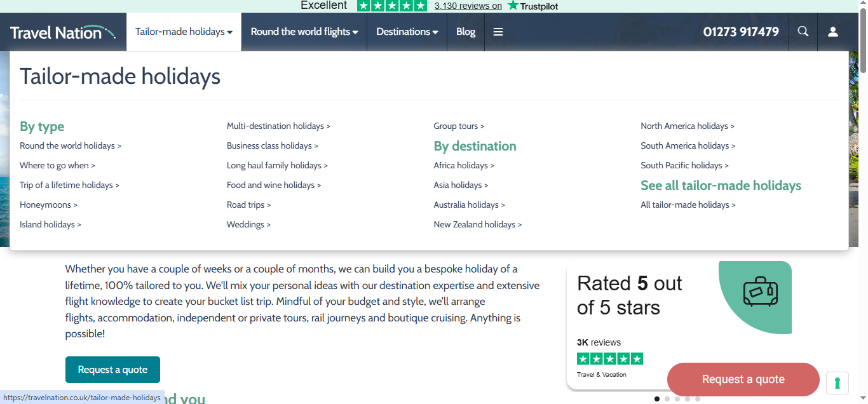Click the user account icon
This screenshot has width=868, height=404.
[833, 32]
